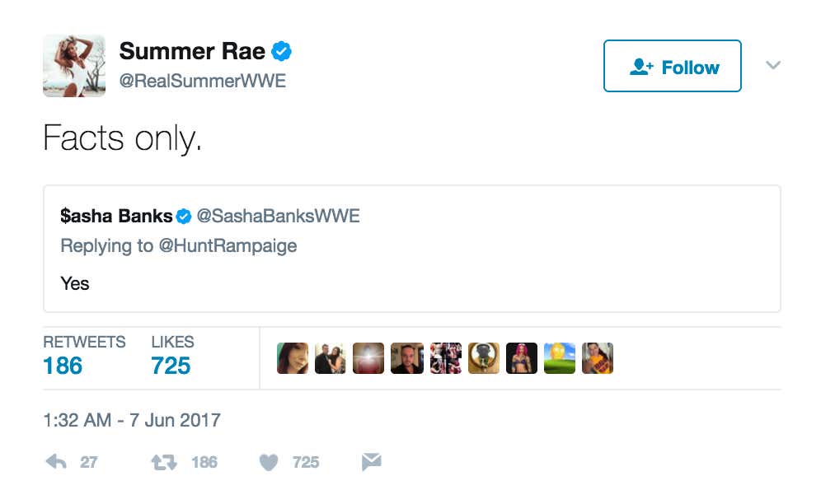The width and height of the screenshot is (821, 504).
Task: Open the @RealSummerWWE handle link
Action: pos(203,82)
